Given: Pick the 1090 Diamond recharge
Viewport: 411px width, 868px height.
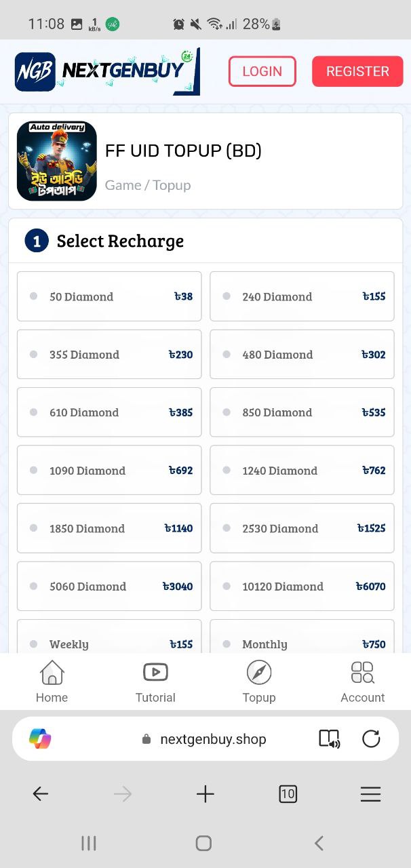Looking at the screenshot, I should pyautogui.click(x=109, y=471).
